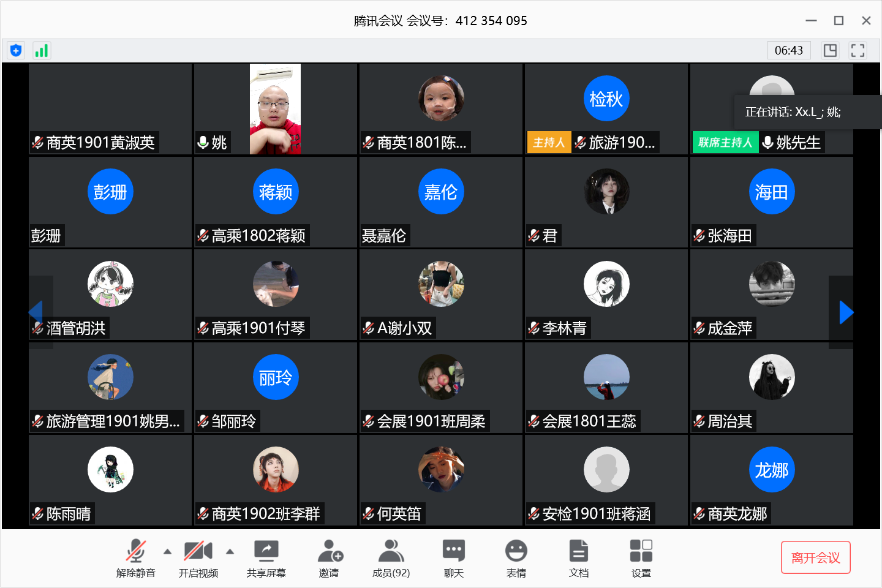Enter fullscreen mode with the brackets icon
This screenshot has width=882, height=588.
[x=858, y=50]
